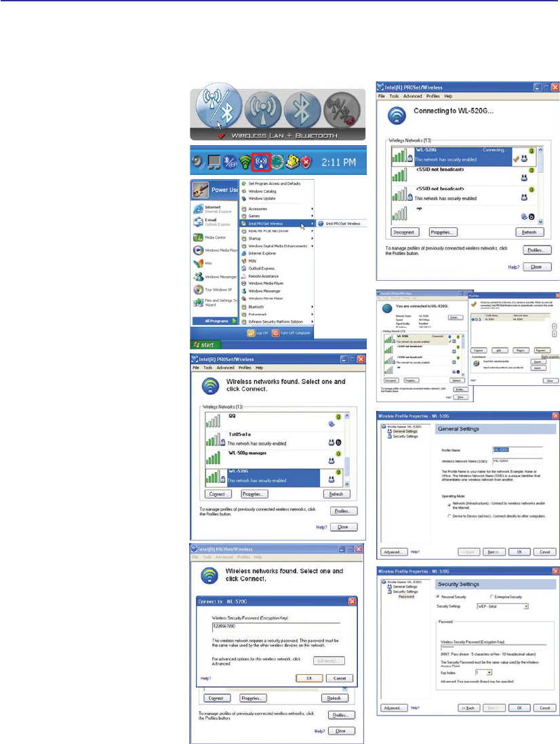Click OK in the Connect to WL-520G dialog
560x744 pixels.
(309, 678)
